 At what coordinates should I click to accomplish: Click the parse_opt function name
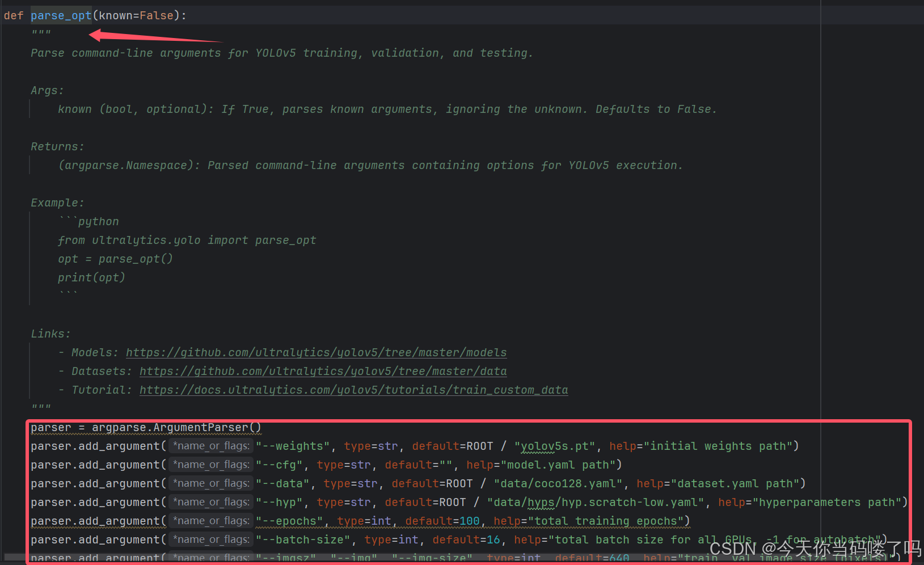61,15
